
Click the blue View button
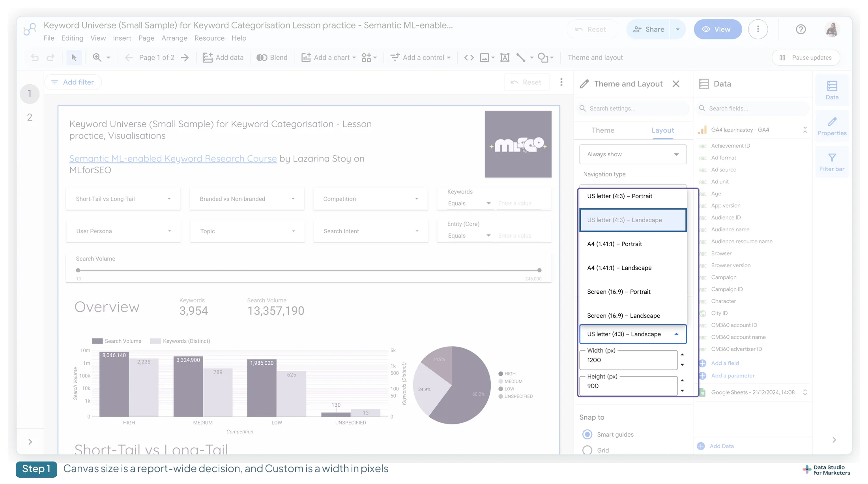(x=718, y=29)
